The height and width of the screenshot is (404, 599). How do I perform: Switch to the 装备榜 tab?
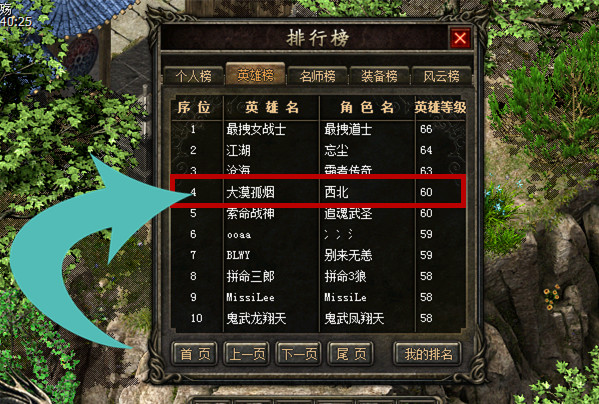pos(379,76)
